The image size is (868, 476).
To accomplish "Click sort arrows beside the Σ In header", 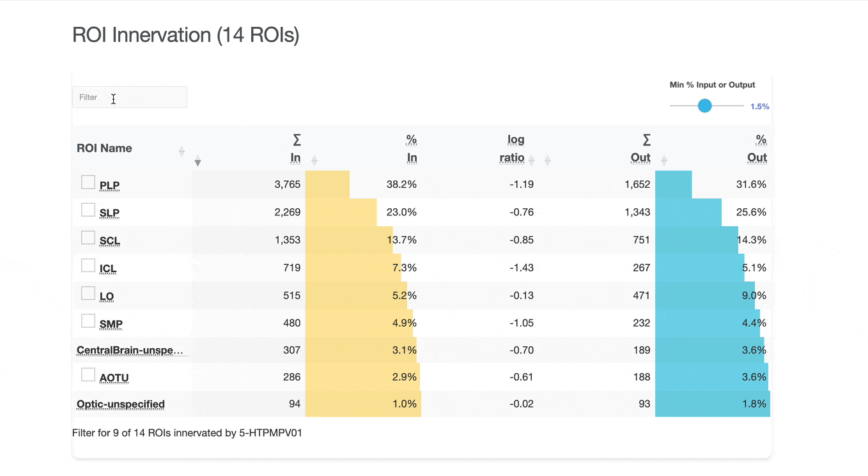I will pos(314,160).
